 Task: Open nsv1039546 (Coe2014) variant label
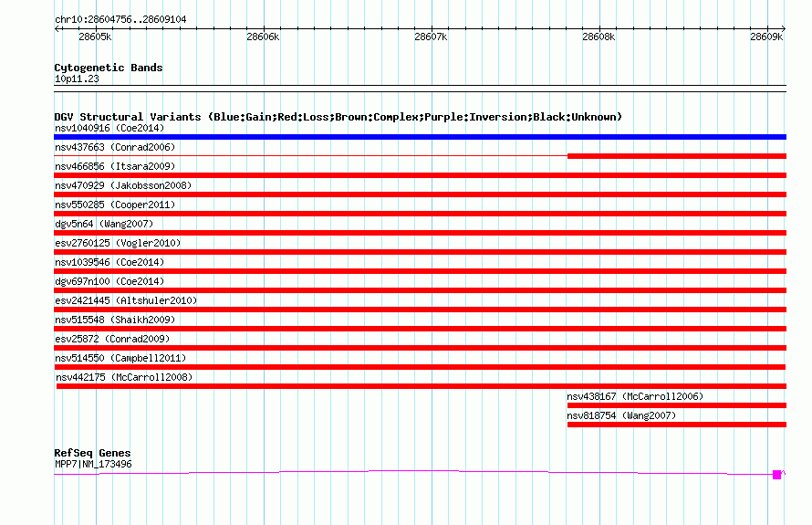click(109, 262)
